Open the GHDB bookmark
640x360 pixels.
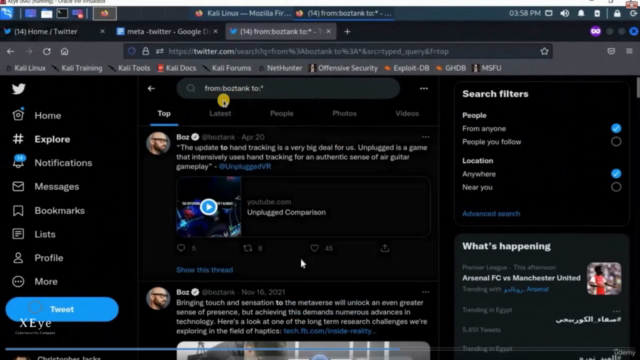tap(451, 68)
